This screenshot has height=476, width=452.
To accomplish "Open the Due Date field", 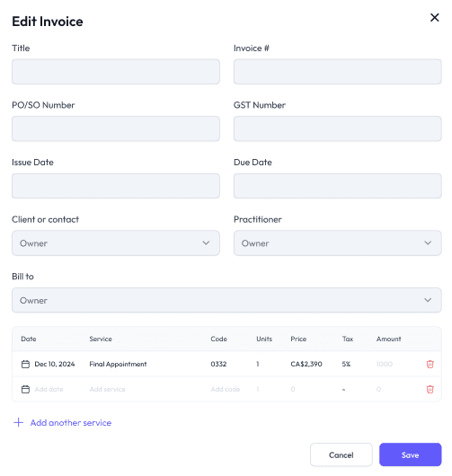I will click(x=338, y=186).
